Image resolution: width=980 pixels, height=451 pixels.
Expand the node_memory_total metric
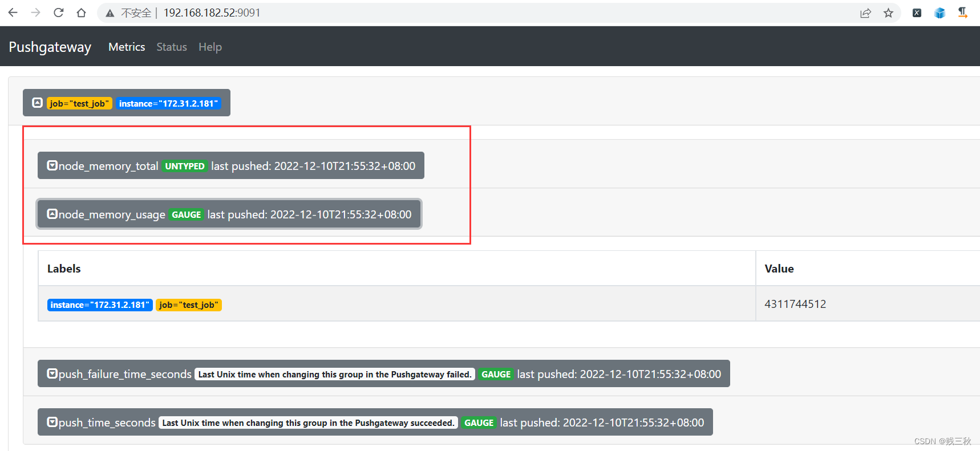tap(231, 165)
